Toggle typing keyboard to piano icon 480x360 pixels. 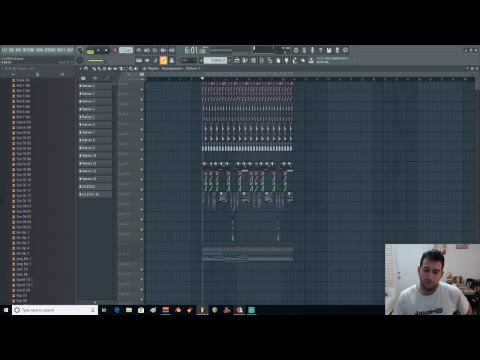pyautogui.click(x=139, y=60)
